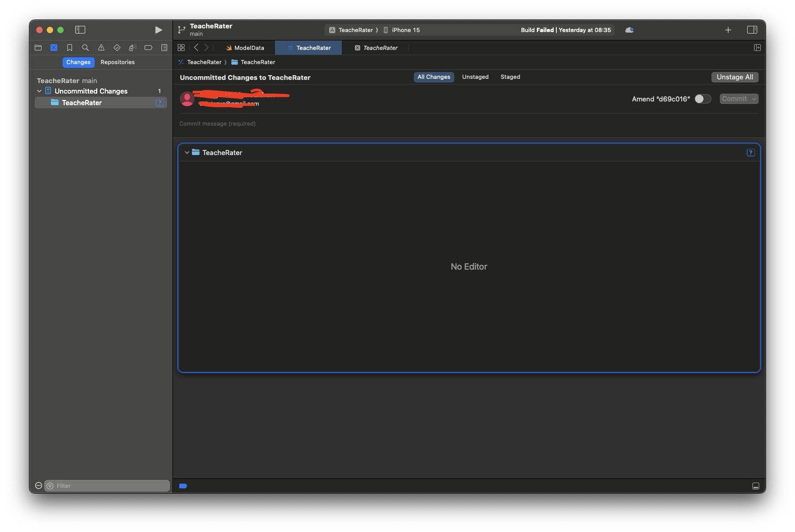This screenshot has width=795, height=532.
Task: Toggle the debug area at bottom right
Action: (756, 486)
